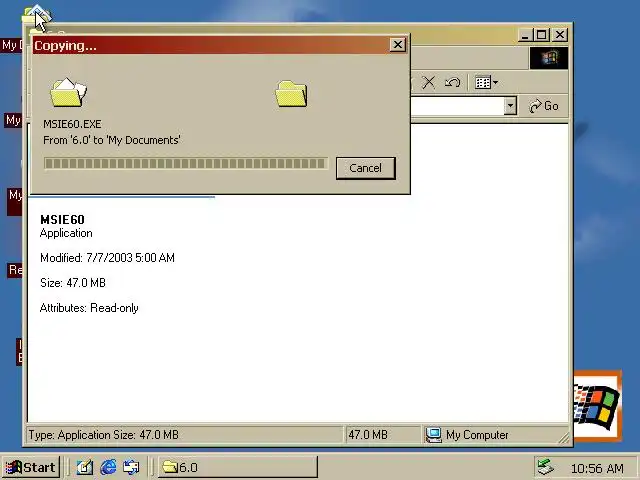
Task: Click the window resize grip in status bar
Action: click(563, 438)
